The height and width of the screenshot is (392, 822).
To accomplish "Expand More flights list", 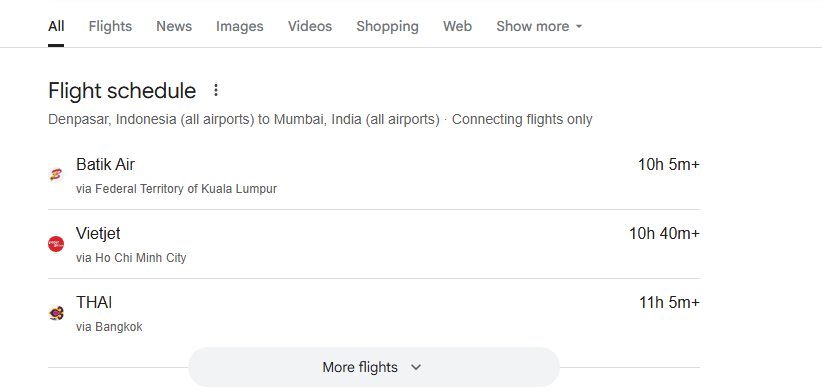I will pyautogui.click(x=374, y=367).
